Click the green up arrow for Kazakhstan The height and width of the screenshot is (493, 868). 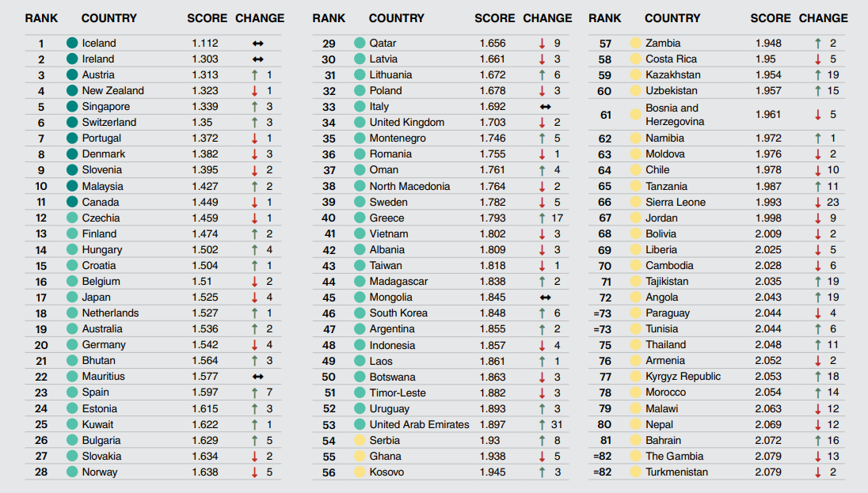[817, 74]
